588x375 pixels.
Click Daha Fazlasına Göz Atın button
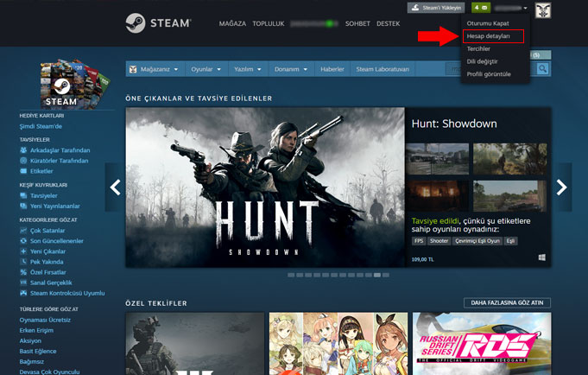[507, 302]
